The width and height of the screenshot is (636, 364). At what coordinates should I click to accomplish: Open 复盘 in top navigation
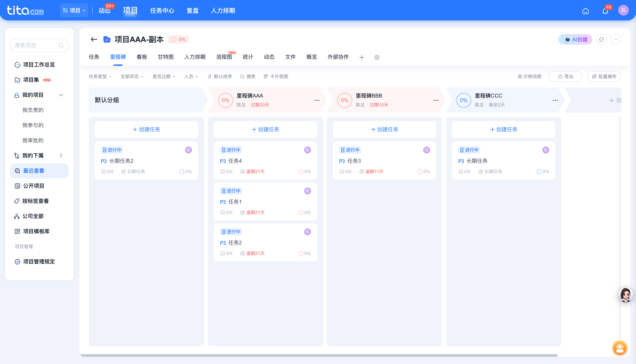[192, 10]
